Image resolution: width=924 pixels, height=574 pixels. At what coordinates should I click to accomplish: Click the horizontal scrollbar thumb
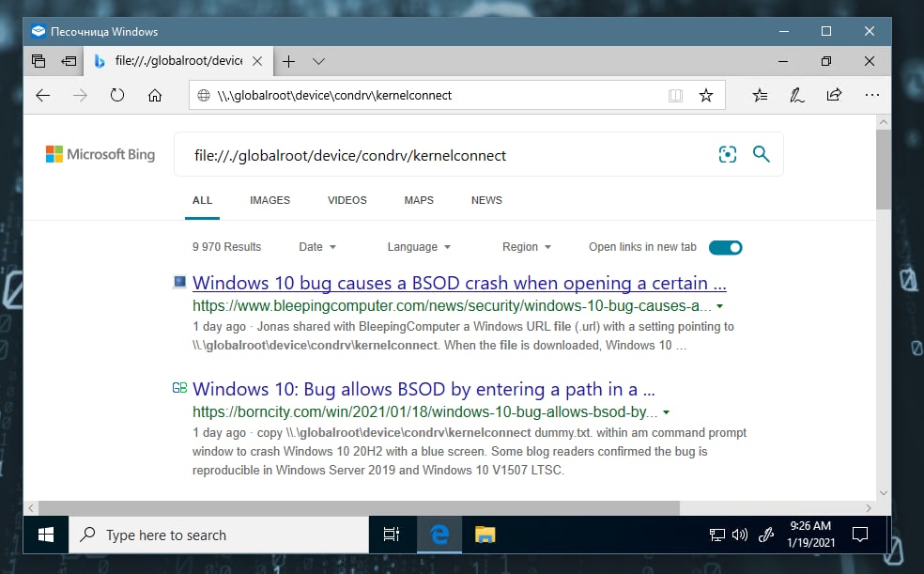coord(359,507)
